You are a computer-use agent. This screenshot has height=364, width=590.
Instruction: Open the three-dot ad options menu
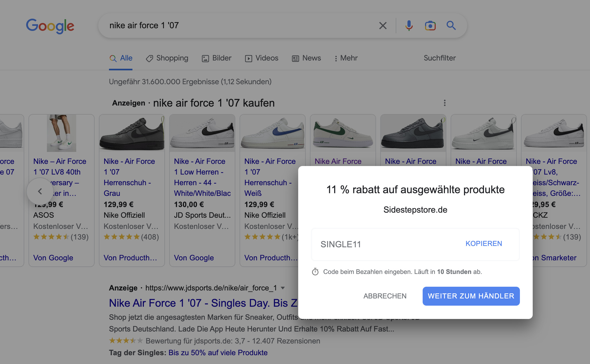444,103
